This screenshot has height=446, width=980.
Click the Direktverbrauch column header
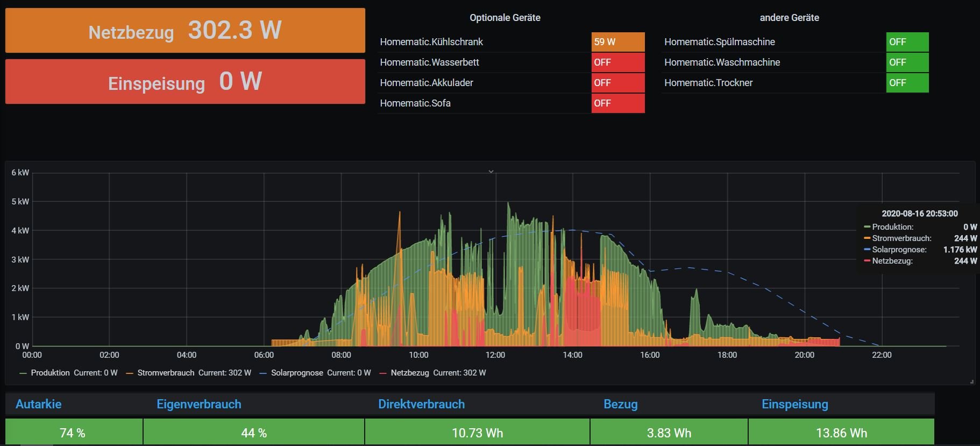421,405
